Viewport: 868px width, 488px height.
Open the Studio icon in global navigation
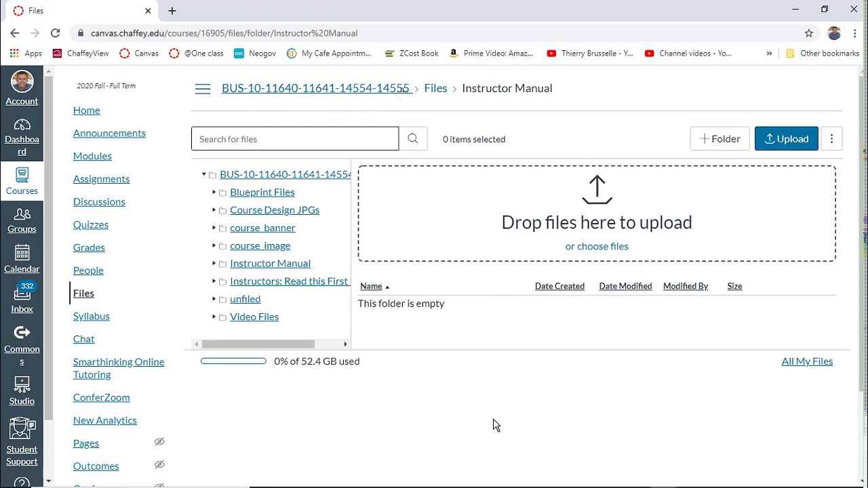point(22,384)
